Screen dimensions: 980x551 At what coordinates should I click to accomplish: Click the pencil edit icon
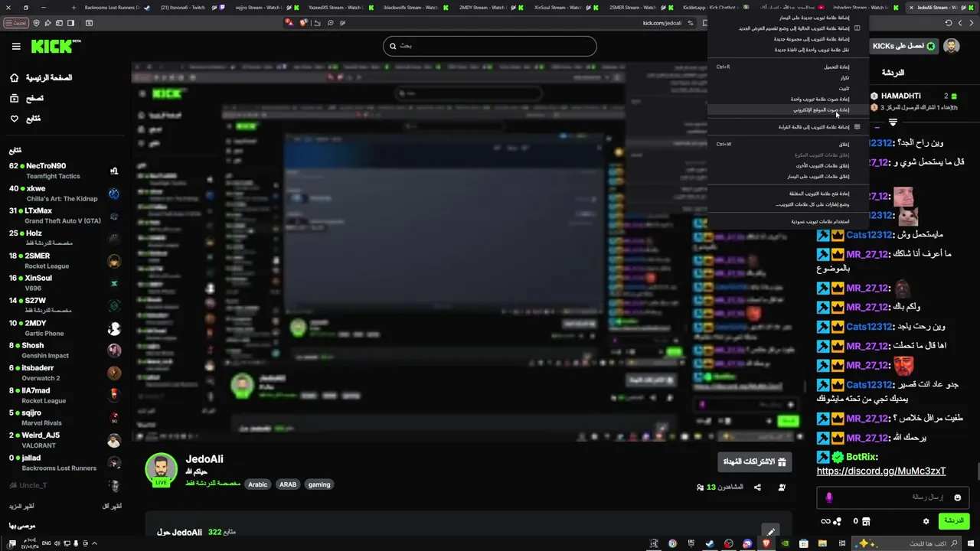[x=771, y=532]
